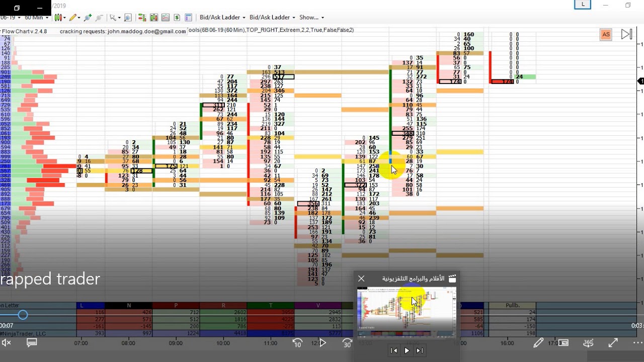Open the Show... dropdown menu

click(x=311, y=18)
